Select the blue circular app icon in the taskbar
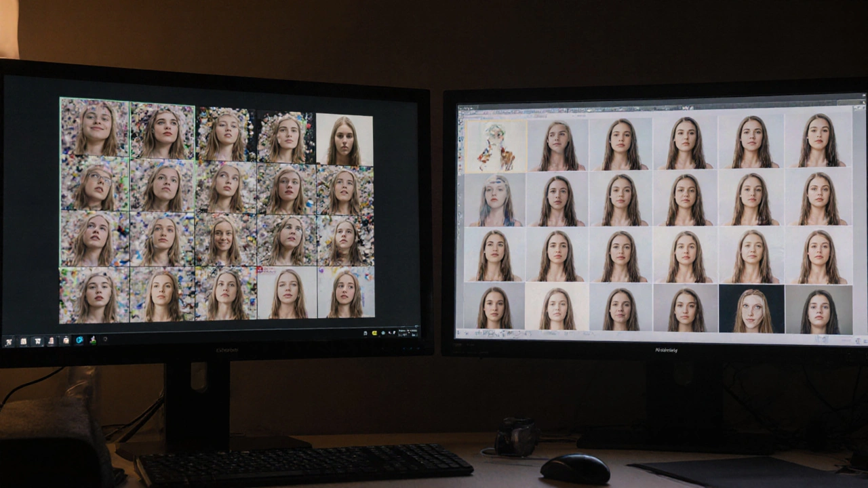 point(79,341)
